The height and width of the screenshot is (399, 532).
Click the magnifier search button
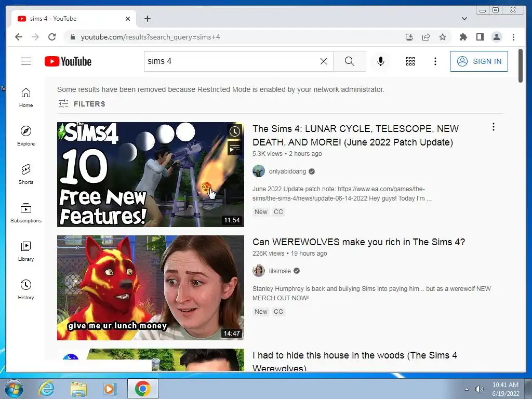click(x=350, y=61)
